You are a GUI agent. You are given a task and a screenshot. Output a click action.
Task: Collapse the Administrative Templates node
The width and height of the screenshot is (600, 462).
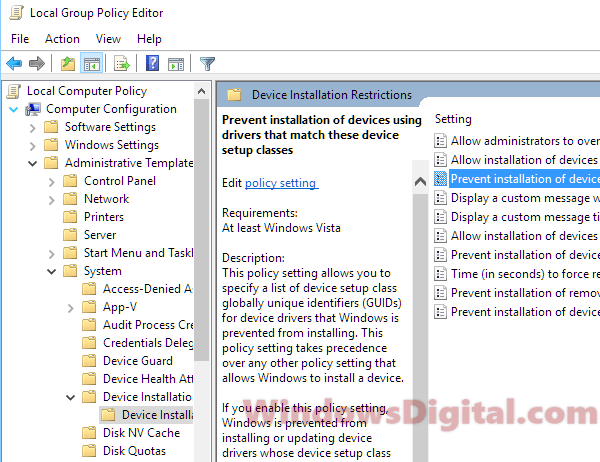[x=33, y=163]
